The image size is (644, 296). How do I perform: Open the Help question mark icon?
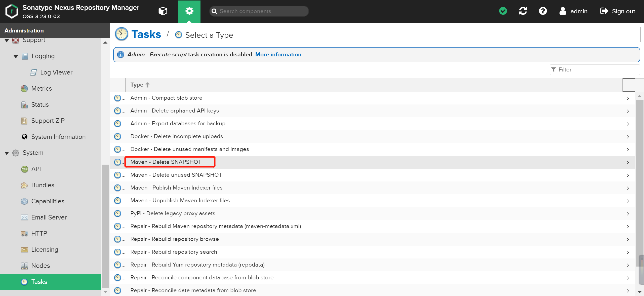pos(543,11)
